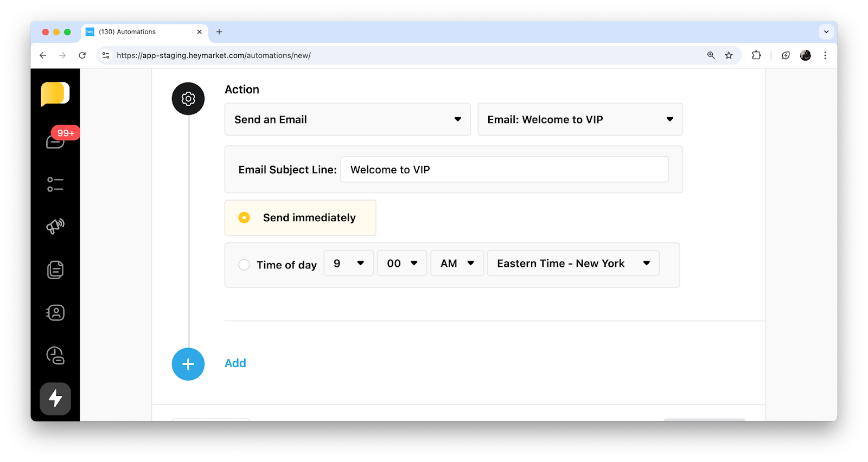This screenshot has height=462, width=868.
Task: Select the Time of day radio button
Action: [x=244, y=265]
